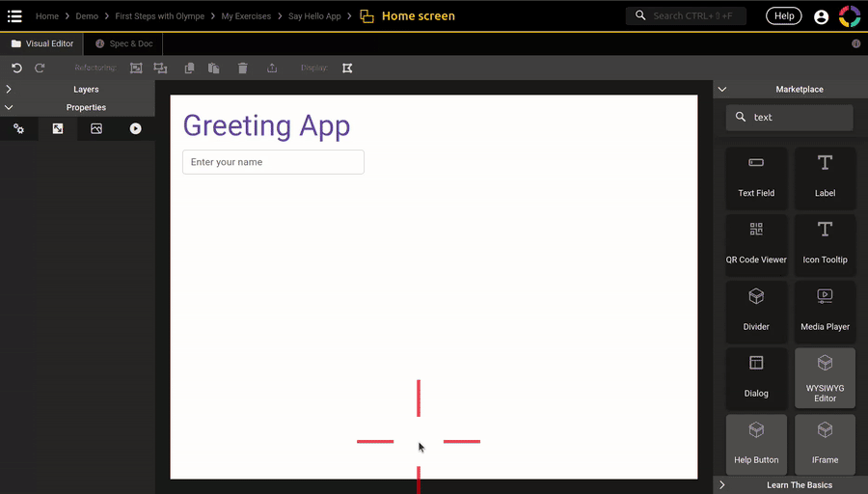
Task: Expand the Learn The Basics section
Action: [x=790, y=484]
